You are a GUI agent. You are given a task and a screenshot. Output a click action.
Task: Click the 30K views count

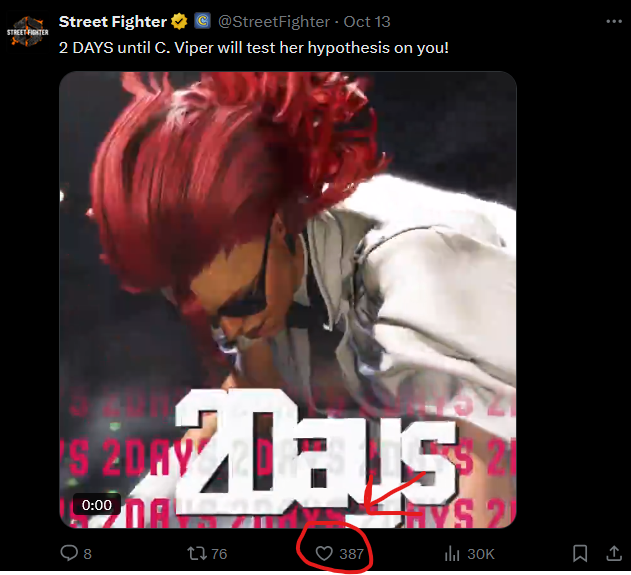[x=480, y=554]
